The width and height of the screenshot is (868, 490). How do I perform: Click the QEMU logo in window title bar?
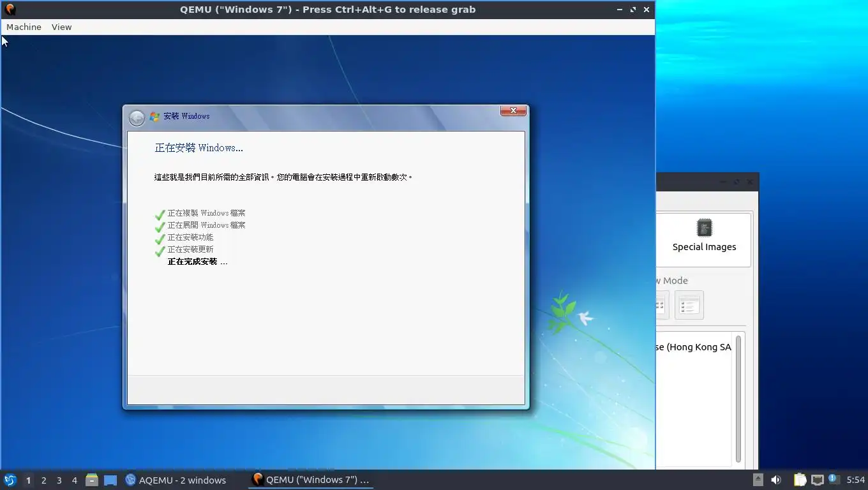tap(10, 10)
